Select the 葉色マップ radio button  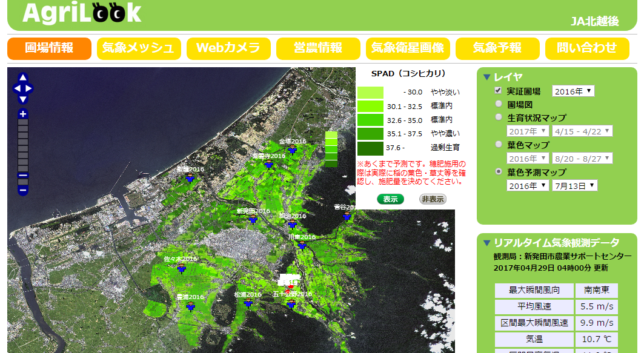click(x=499, y=144)
